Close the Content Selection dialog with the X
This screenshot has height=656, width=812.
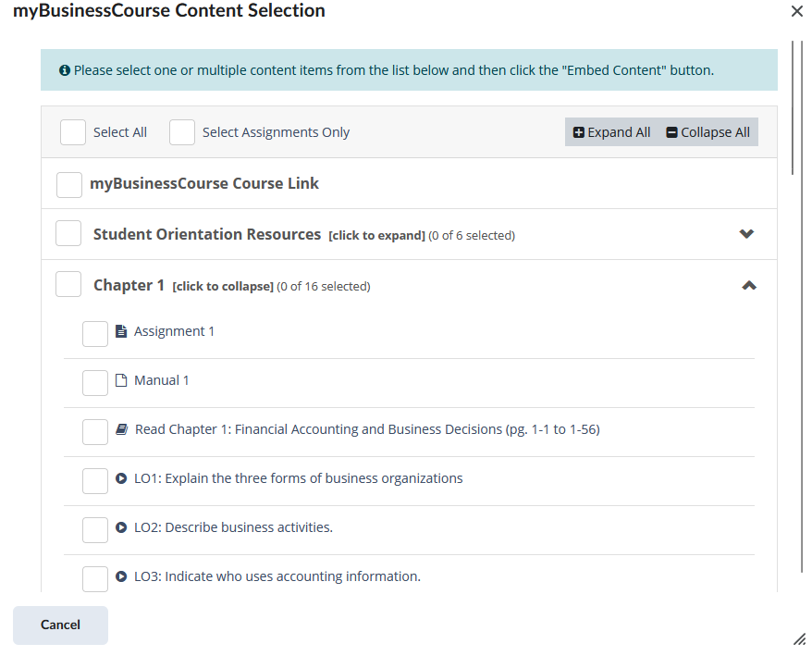797,11
